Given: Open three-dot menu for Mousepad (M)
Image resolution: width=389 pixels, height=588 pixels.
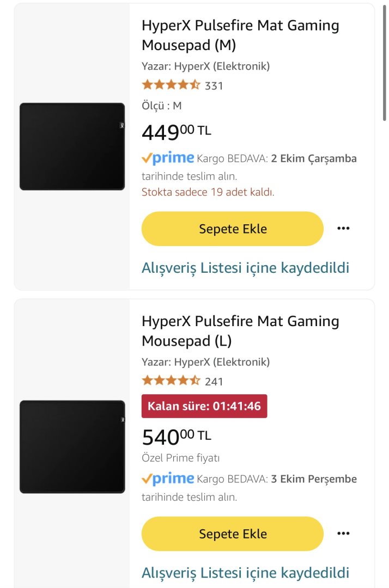Looking at the screenshot, I should [343, 228].
